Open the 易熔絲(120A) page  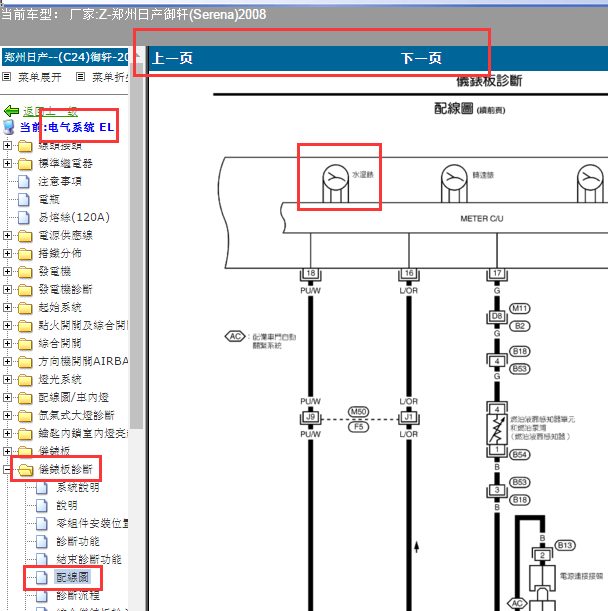point(74,217)
